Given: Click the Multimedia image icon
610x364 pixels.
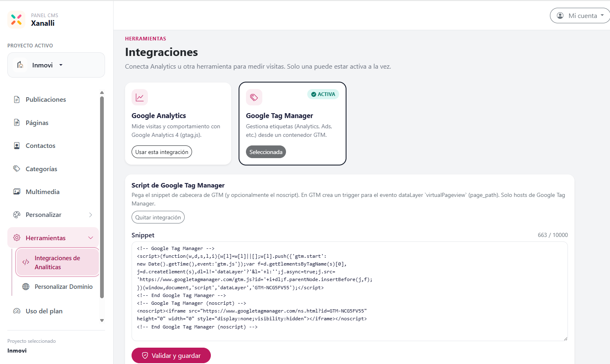Looking at the screenshot, I should coord(17,192).
